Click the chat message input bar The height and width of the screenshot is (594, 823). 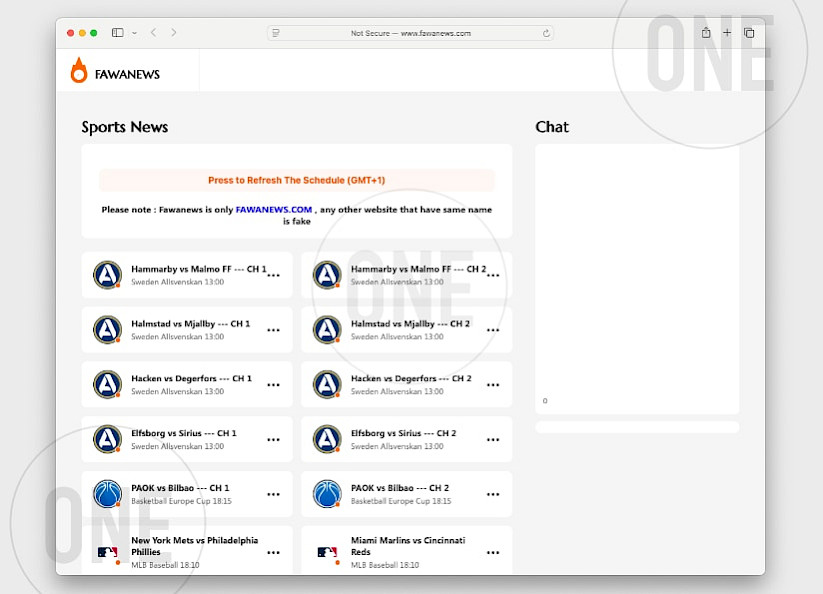637,427
